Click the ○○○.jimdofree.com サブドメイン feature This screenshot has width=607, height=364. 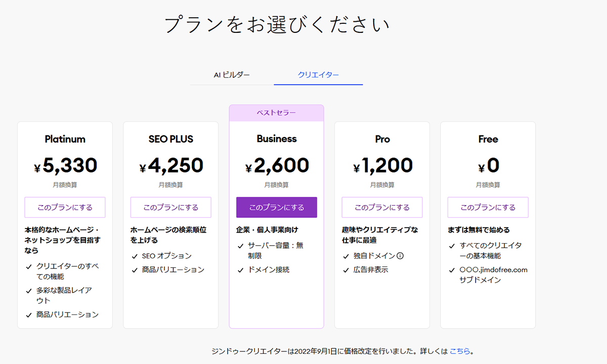point(493,275)
